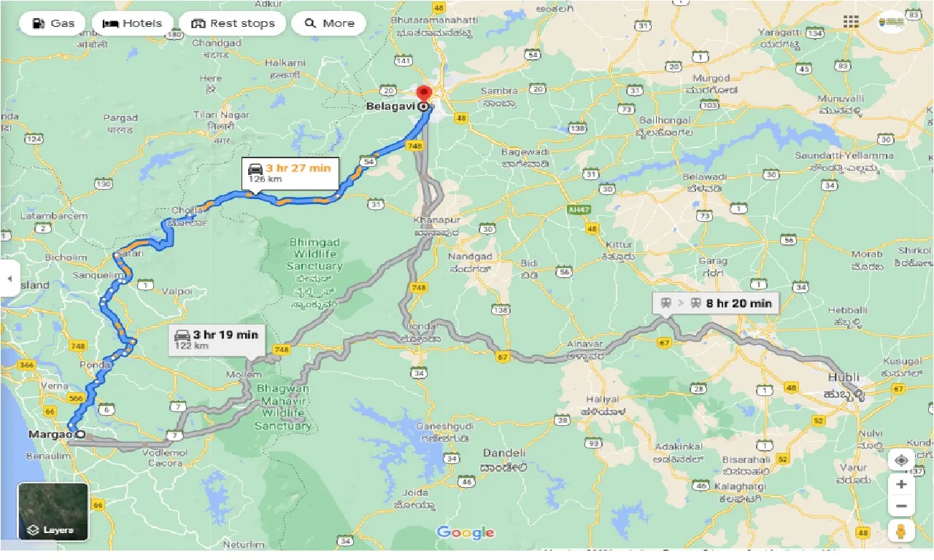Zoom out with the minus button

pyautogui.click(x=901, y=506)
